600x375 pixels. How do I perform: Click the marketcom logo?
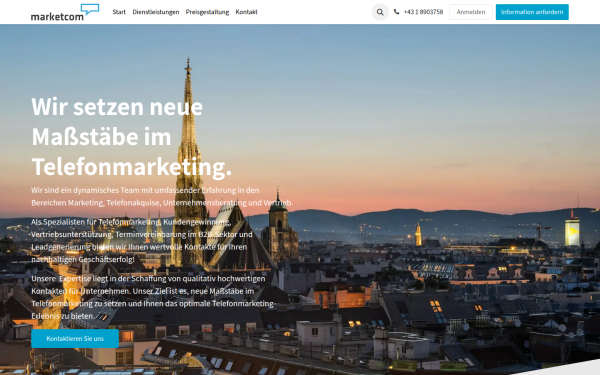pos(65,12)
